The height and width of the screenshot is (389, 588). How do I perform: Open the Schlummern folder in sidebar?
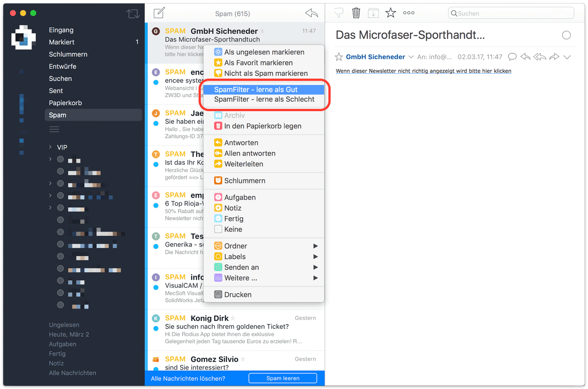click(68, 54)
